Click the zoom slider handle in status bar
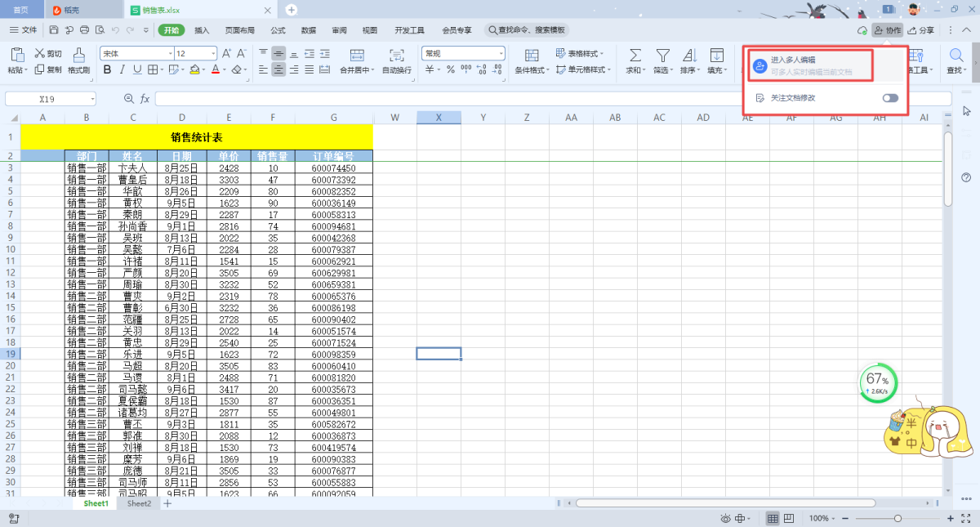980x527 pixels. point(898,519)
